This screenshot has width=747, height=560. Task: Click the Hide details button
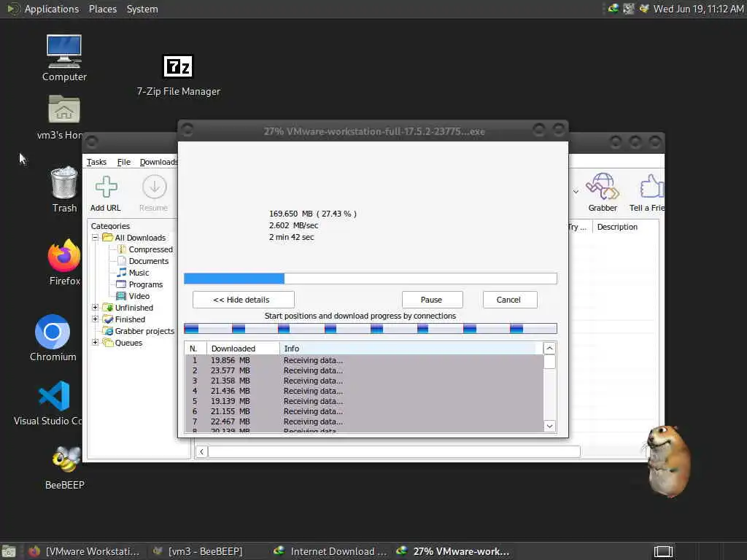point(243,300)
